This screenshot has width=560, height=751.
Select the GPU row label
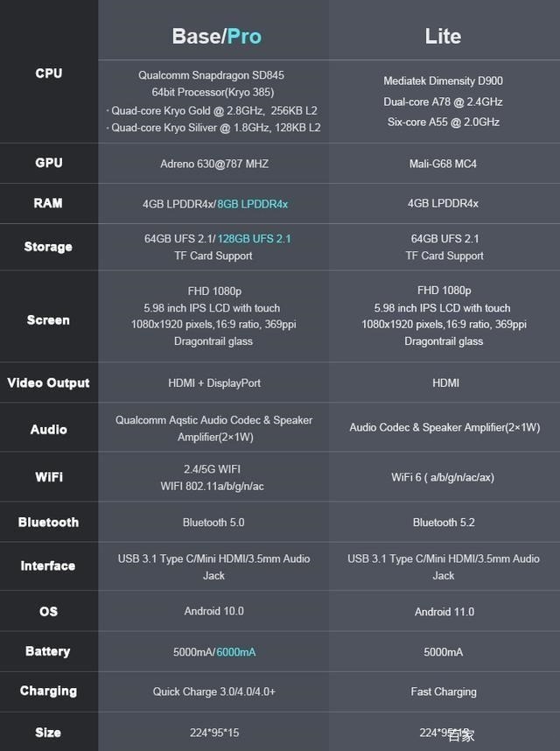pos(49,163)
